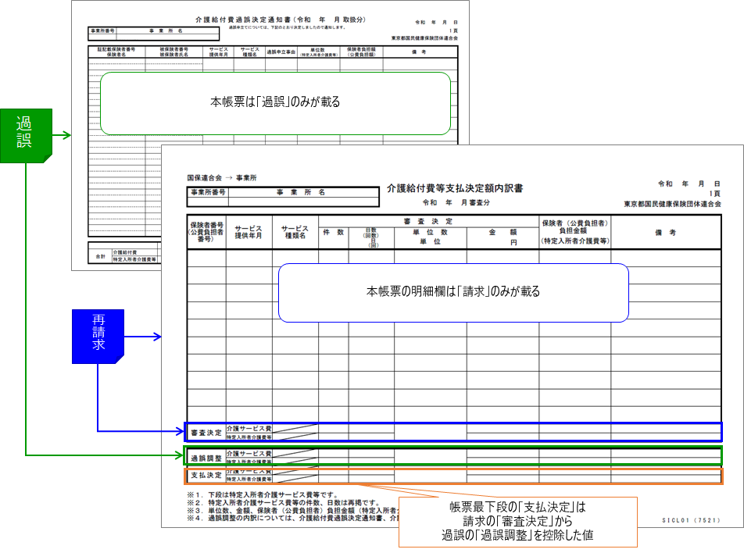Click the 合計 label on back form
Image resolution: width=744 pixels, height=560 pixels.
pos(100,256)
